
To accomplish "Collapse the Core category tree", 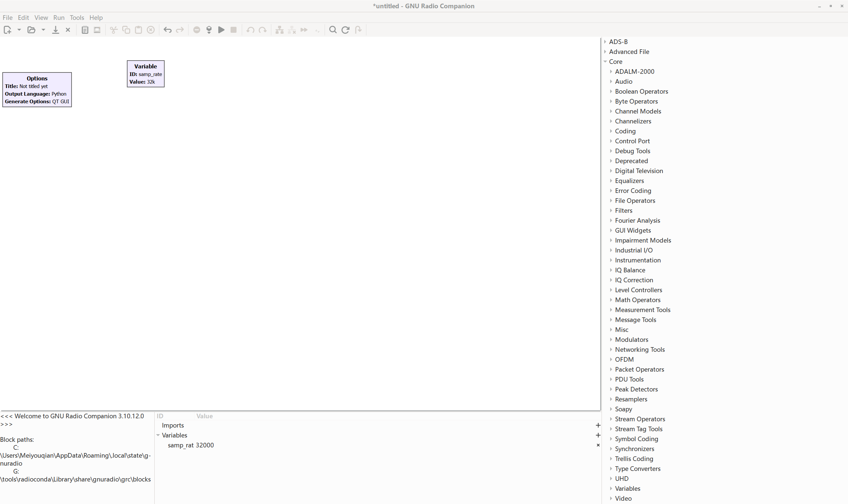I will (605, 62).
